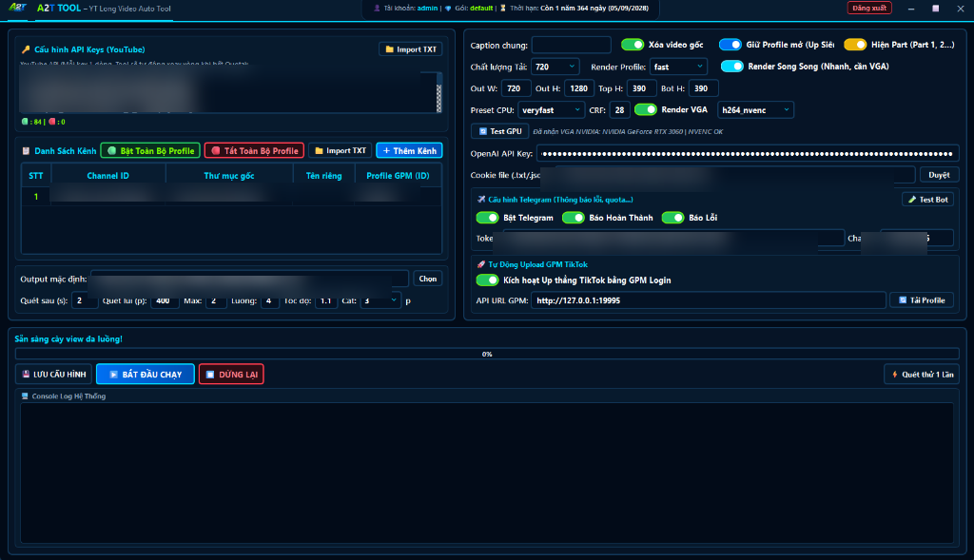
Task: Toggle the Báo Hoàn Thành switch
Action: pos(573,218)
